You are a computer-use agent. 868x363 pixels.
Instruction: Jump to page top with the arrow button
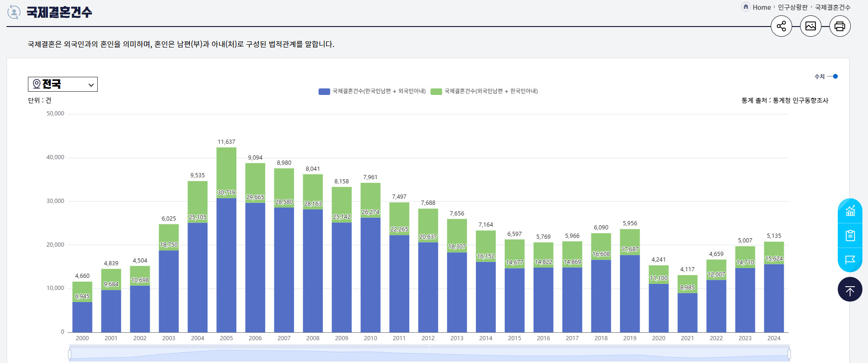click(850, 289)
